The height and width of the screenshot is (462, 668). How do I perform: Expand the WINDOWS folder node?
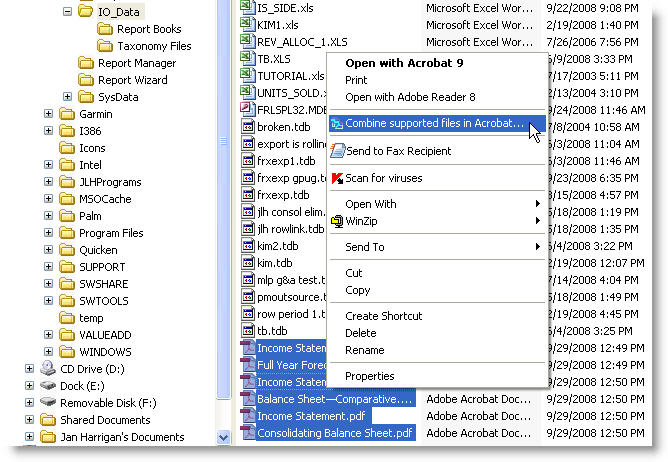[49, 352]
